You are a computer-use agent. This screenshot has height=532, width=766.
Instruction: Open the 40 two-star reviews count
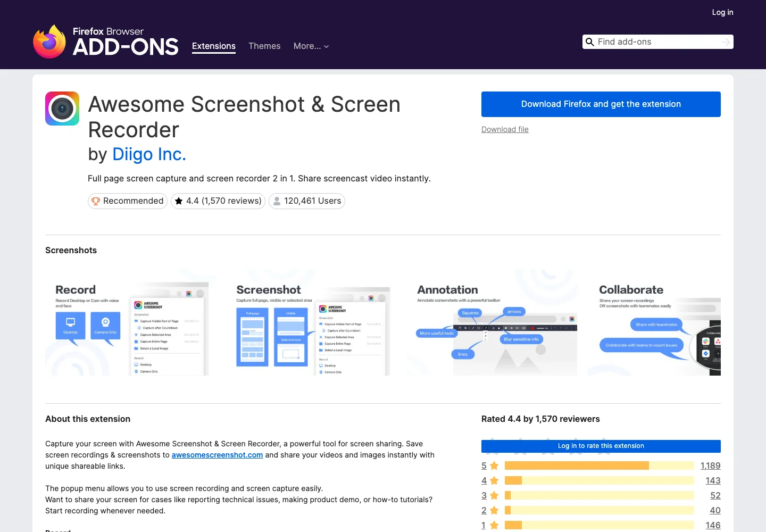[x=715, y=510]
